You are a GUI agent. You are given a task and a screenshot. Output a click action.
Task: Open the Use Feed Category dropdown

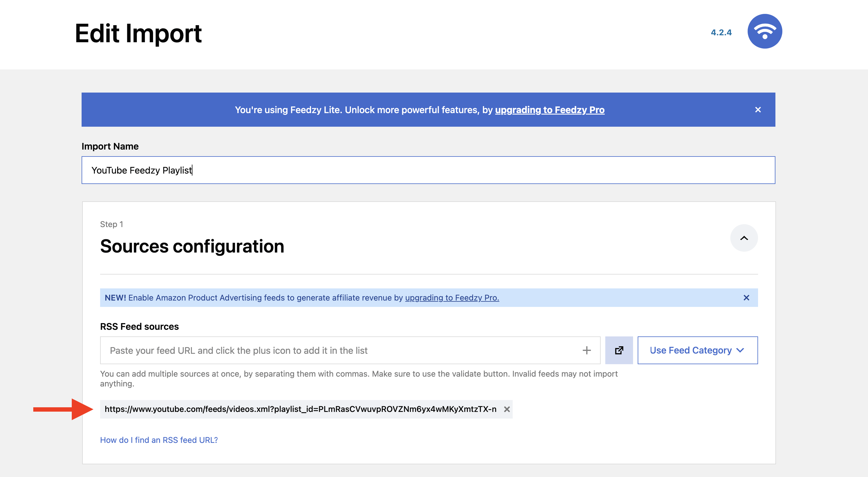pos(697,350)
